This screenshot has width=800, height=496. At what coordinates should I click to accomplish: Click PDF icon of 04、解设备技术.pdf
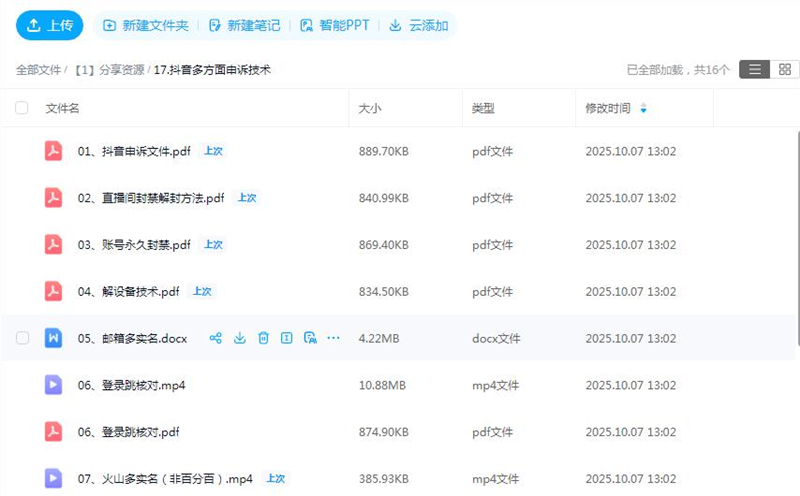[54, 291]
